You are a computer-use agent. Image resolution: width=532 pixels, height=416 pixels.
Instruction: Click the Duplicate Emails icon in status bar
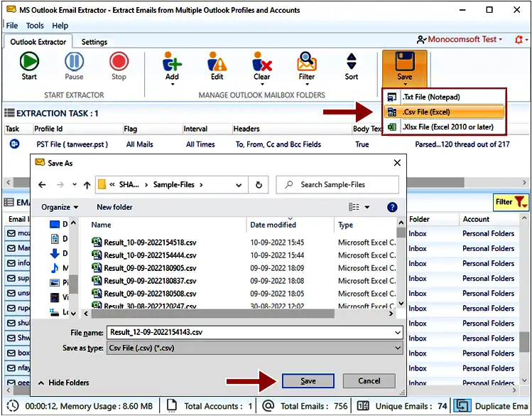tap(463, 406)
